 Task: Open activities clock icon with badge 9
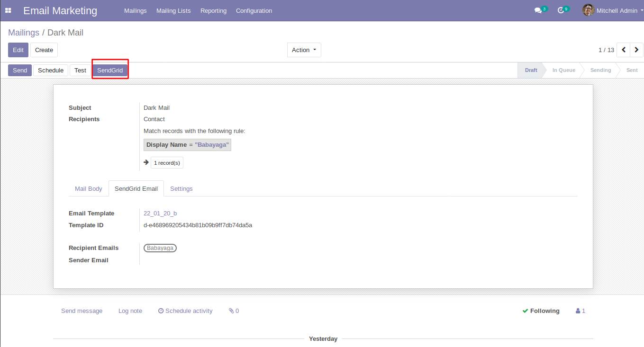pyautogui.click(x=563, y=10)
